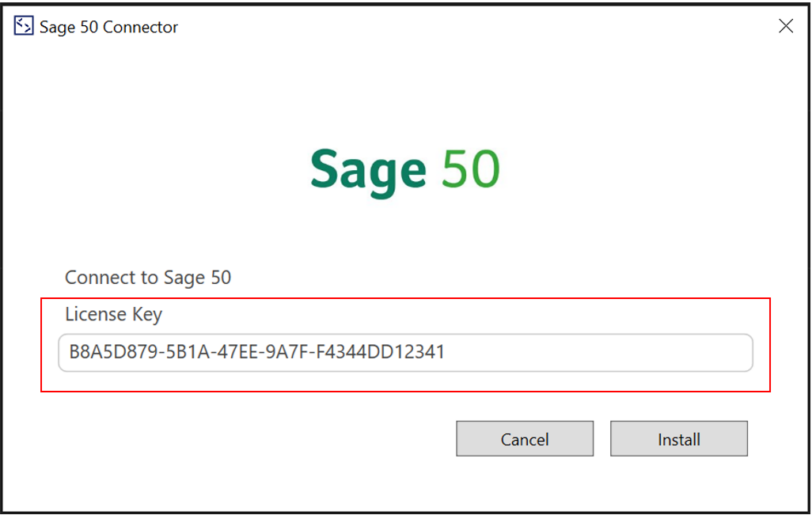Click the "License Key" field label

113,314
